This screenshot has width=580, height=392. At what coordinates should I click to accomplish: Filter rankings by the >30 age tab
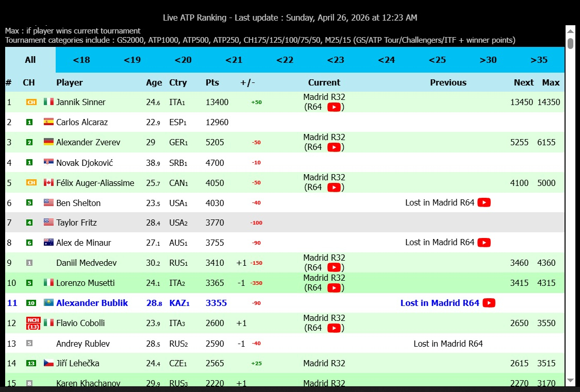488,60
